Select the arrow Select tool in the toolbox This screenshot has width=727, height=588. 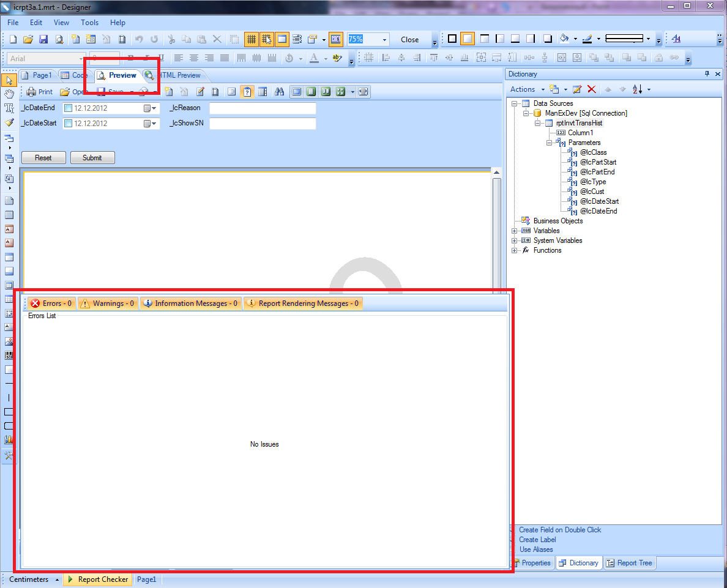(9, 81)
